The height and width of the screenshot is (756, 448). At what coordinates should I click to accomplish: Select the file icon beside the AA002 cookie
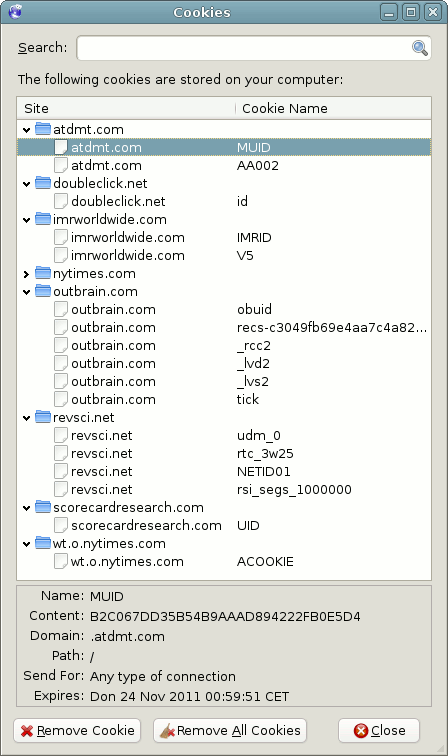point(61,165)
